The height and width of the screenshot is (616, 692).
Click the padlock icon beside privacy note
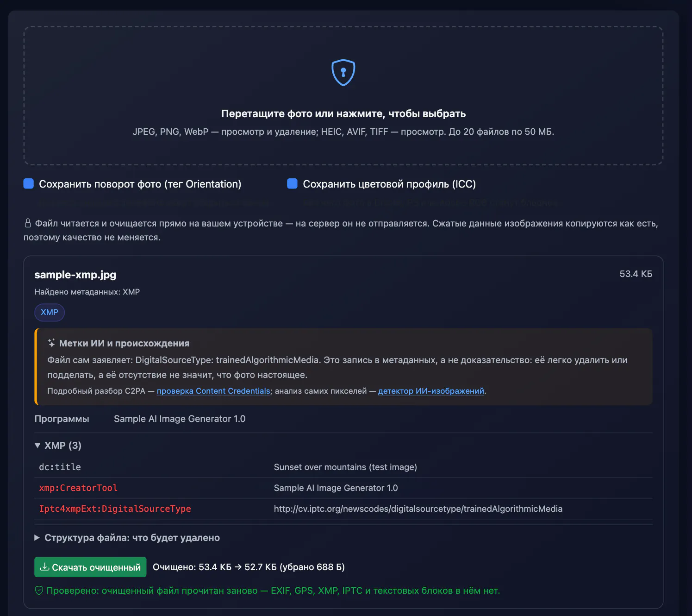click(28, 223)
